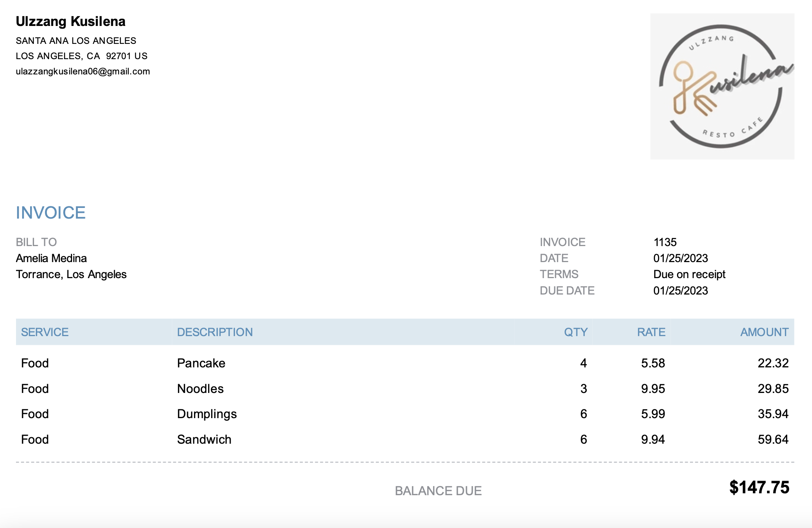Click the $147.75 balance due total
This screenshot has width=812, height=528.
759,487
